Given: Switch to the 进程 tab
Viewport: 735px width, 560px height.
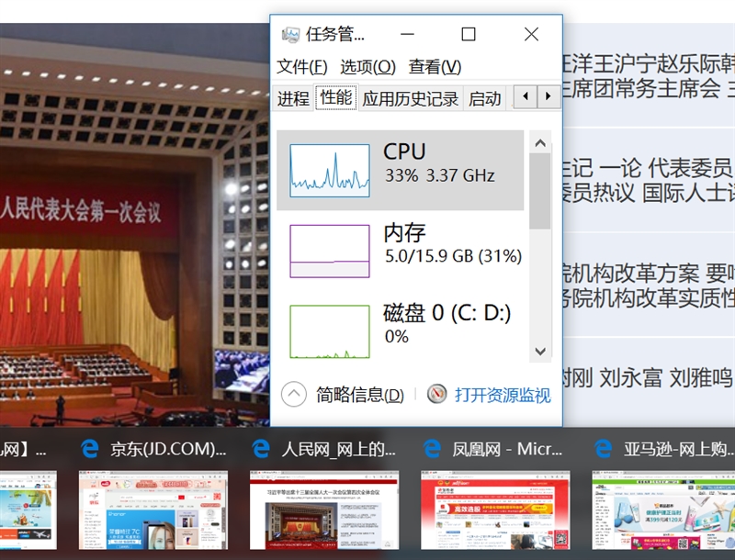Looking at the screenshot, I should pos(293,98).
